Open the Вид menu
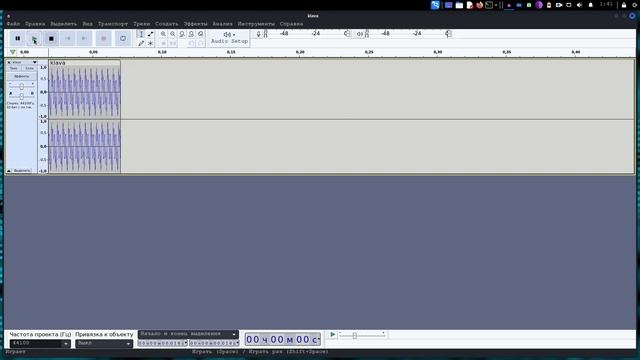640x360 pixels. (x=88, y=24)
